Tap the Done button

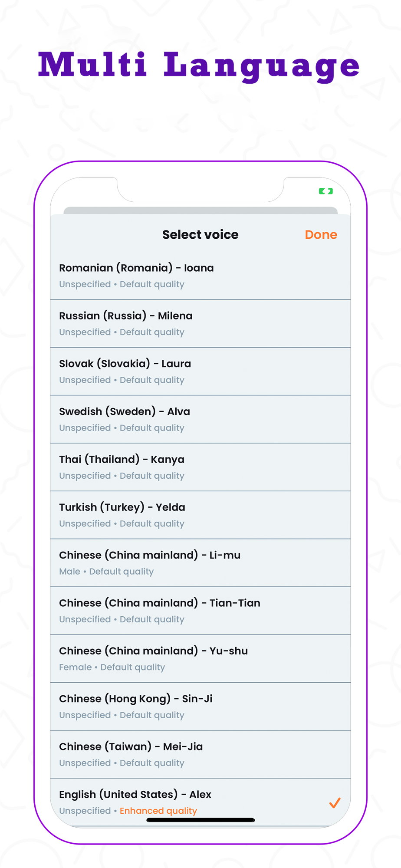click(321, 235)
